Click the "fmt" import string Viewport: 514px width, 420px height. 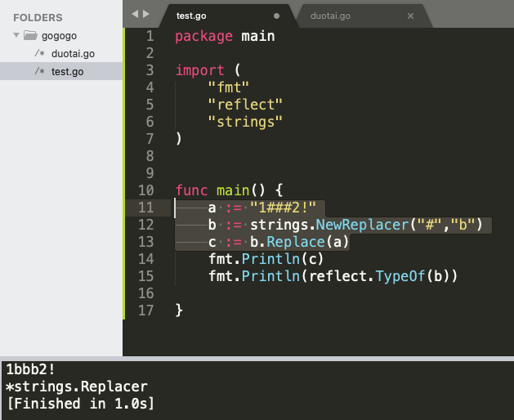tap(229, 87)
